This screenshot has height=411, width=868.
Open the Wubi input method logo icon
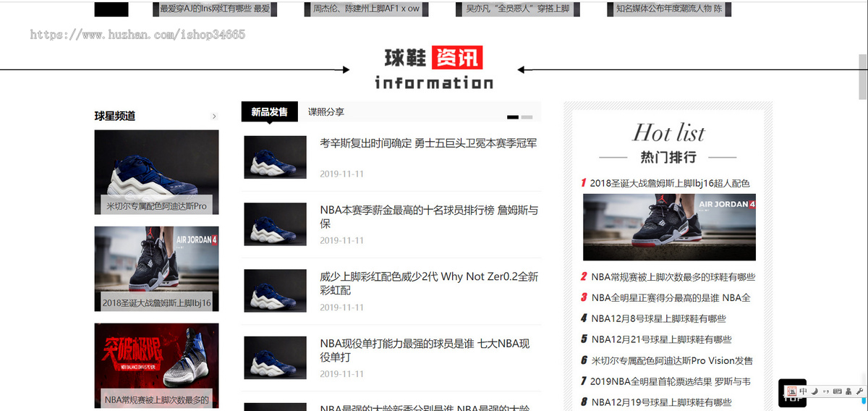[793, 391]
